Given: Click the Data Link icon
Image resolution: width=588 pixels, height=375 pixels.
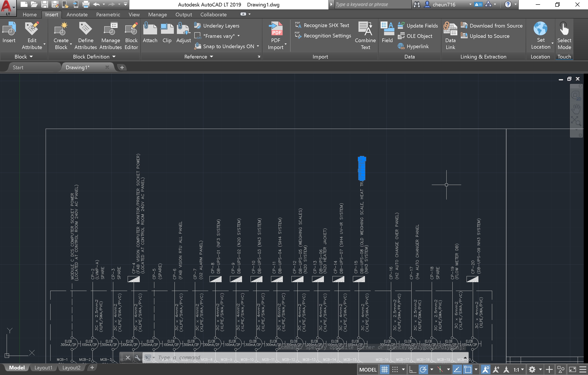Looking at the screenshot, I should pyautogui.click(x=450, y=29).
